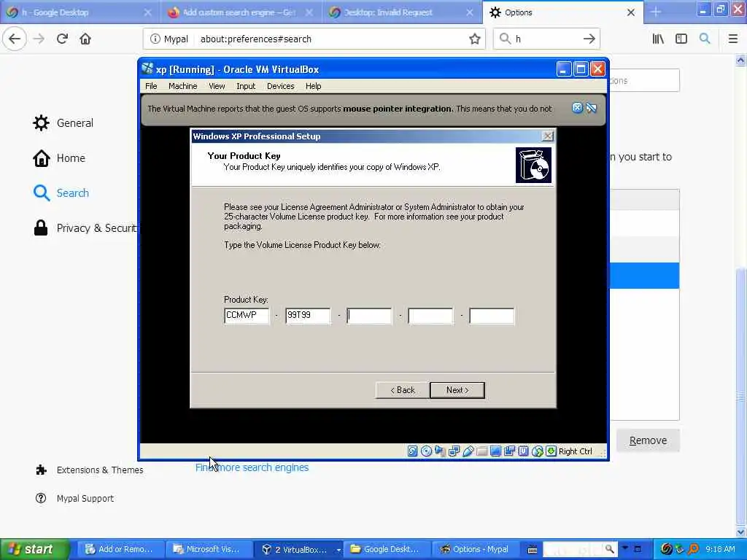Open the View menu in VirtualBox
The image size is (747, 560).
[x=217, y=86]
